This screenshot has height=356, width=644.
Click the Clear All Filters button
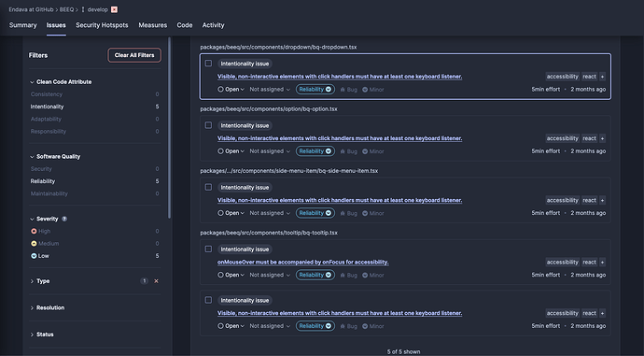(x=134, y=55)
